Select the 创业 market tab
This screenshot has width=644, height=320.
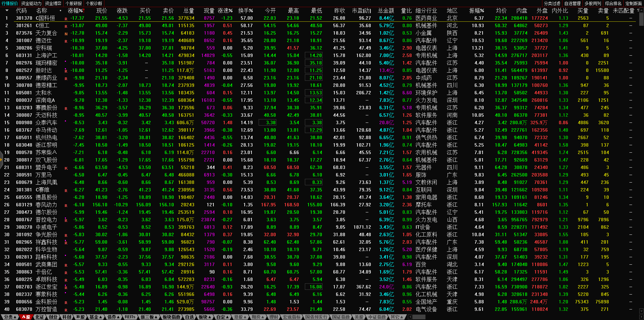(x=53, y=317)
